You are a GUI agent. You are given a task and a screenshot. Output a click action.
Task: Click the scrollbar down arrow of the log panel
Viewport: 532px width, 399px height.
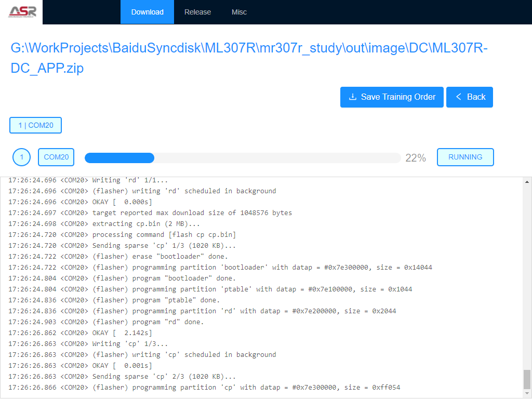point(526,394)
